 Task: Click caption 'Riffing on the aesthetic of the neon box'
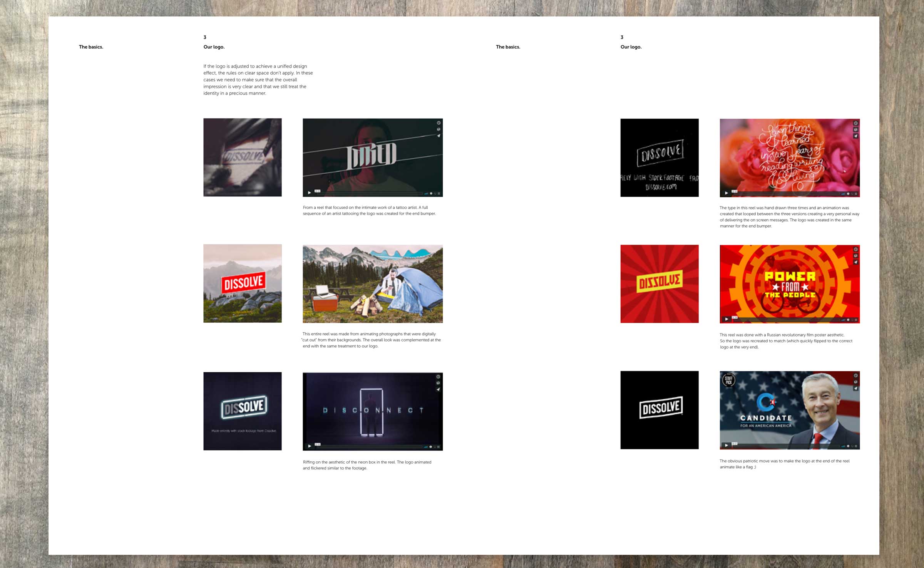click(x=367, y=465)
